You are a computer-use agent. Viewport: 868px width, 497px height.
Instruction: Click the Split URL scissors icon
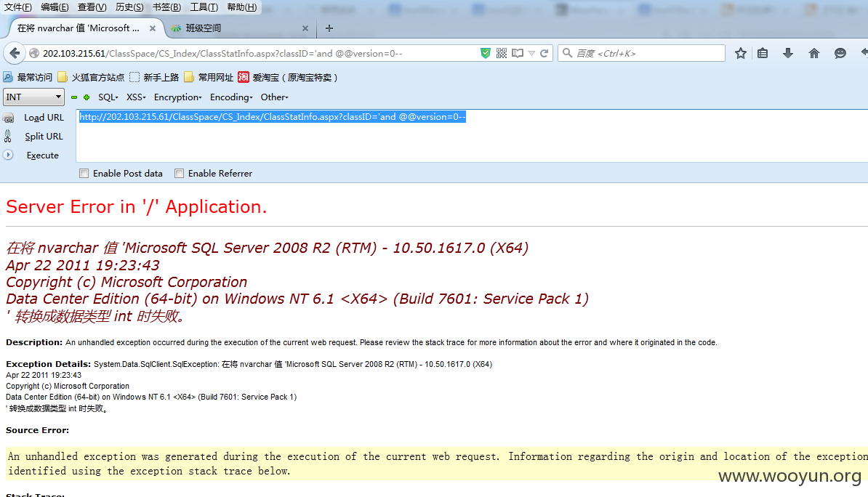click(x=8, y=136)
